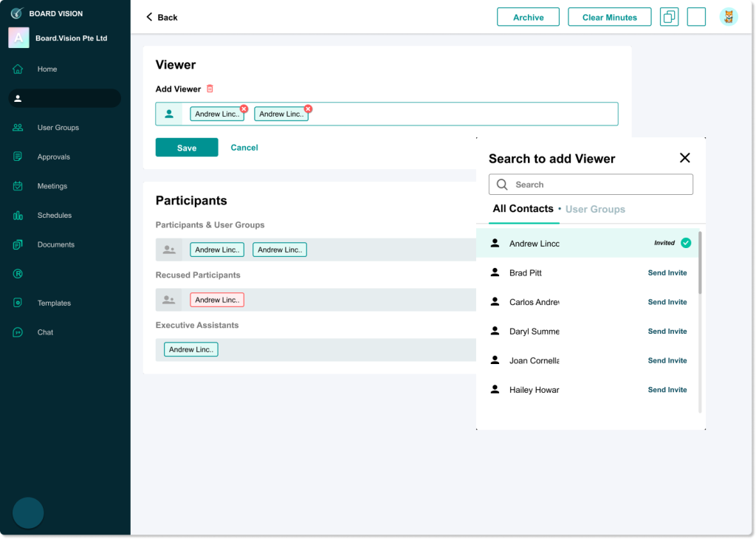Remove second Andrew Linc viewer chip

pyautogui.click(x=308, y=109)
